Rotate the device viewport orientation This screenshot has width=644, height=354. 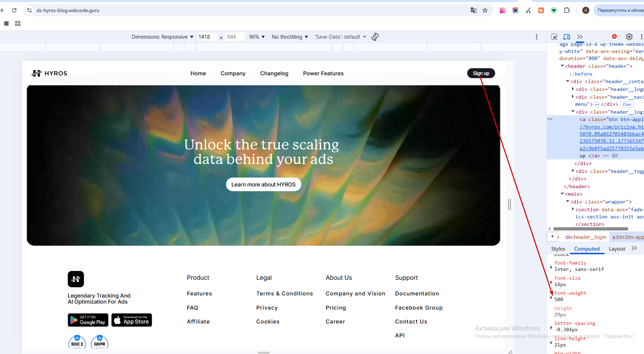point(375,37)
